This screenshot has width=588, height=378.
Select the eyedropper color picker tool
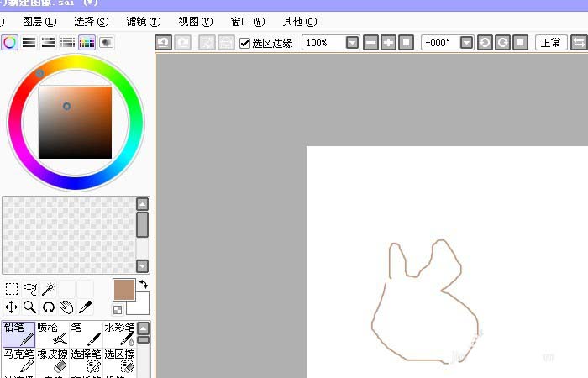85,307
